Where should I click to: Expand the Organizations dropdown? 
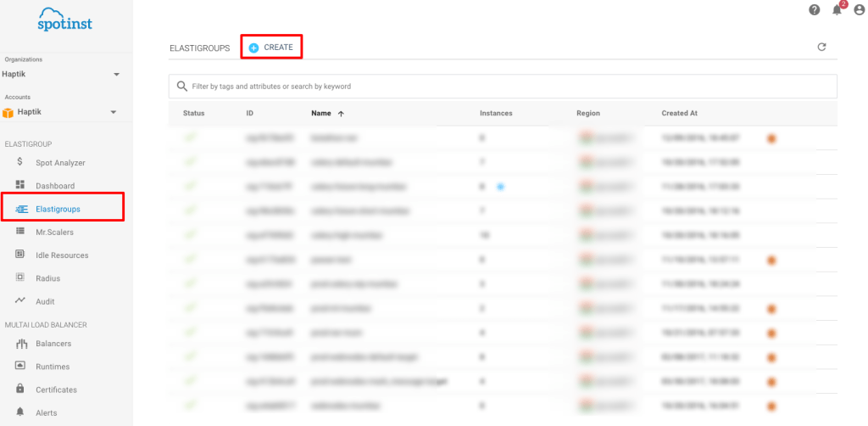click(x=116, y=75)
